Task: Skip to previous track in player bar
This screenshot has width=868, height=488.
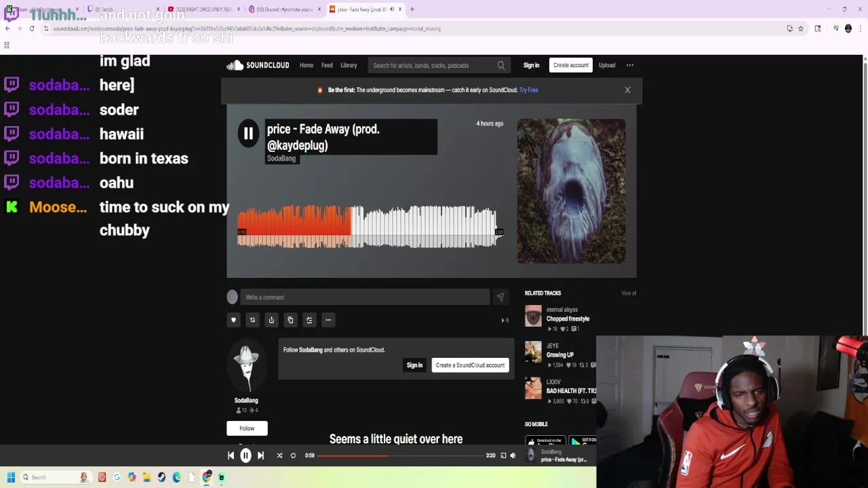Action: 231,455
